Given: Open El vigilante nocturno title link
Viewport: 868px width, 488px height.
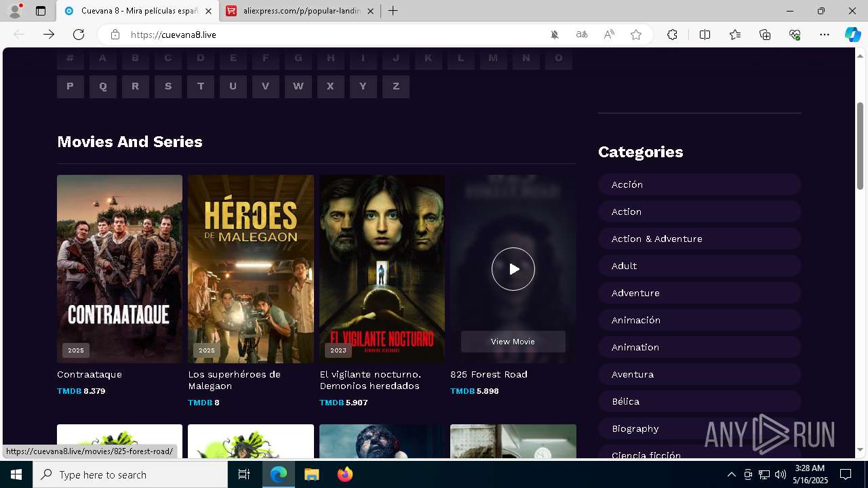Looking at the screenshot, I should pyautogui.click(x=370, y=380).
